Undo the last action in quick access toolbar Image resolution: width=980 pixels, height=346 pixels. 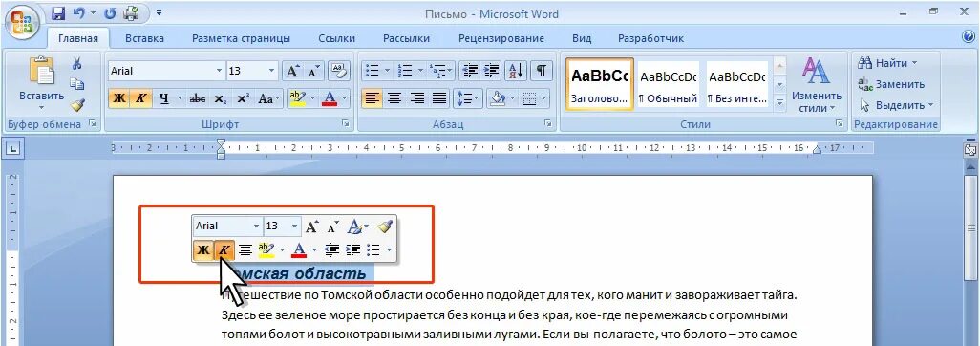coord(78,12)
